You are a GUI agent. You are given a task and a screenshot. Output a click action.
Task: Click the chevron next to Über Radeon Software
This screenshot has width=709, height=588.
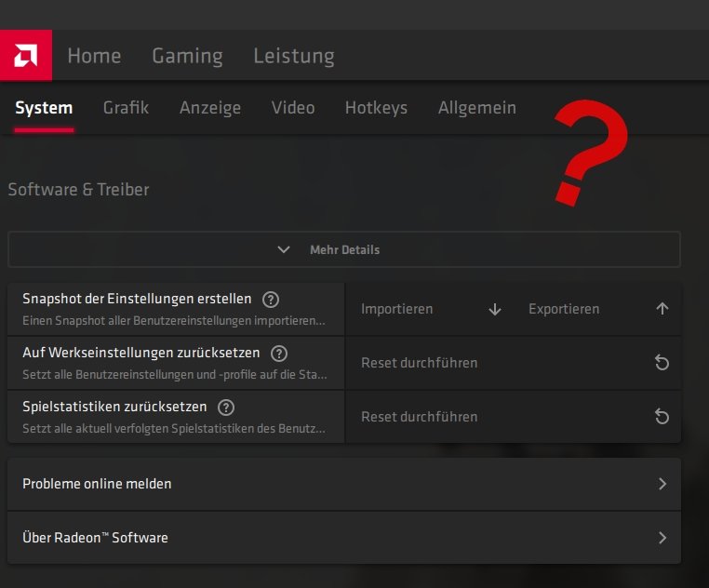tap(662, 538)
